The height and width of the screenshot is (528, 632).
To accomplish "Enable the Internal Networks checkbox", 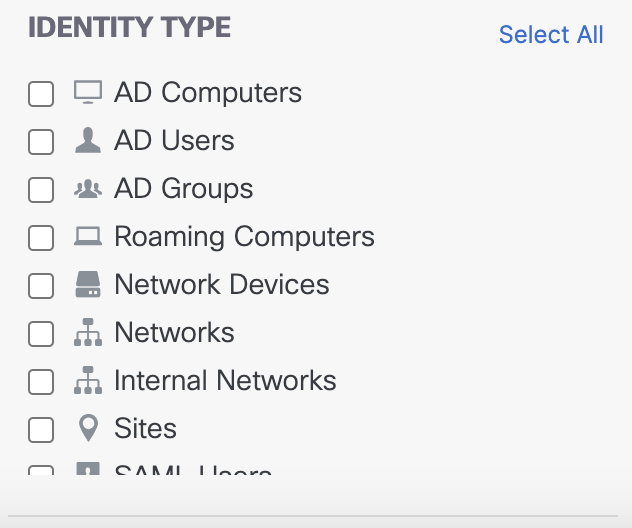I will (x=41, y=382).
